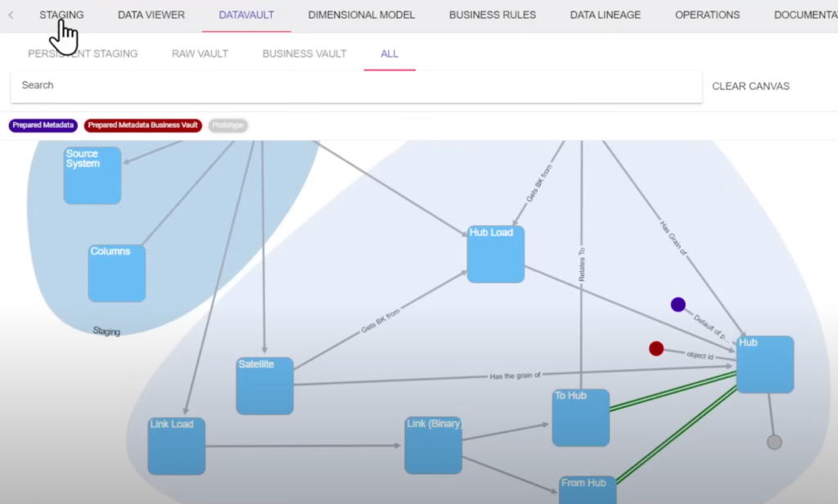The width and height of the screenshot is (838, 504).
Task: Select the To Hub node
Action: (x=580, y=418)
